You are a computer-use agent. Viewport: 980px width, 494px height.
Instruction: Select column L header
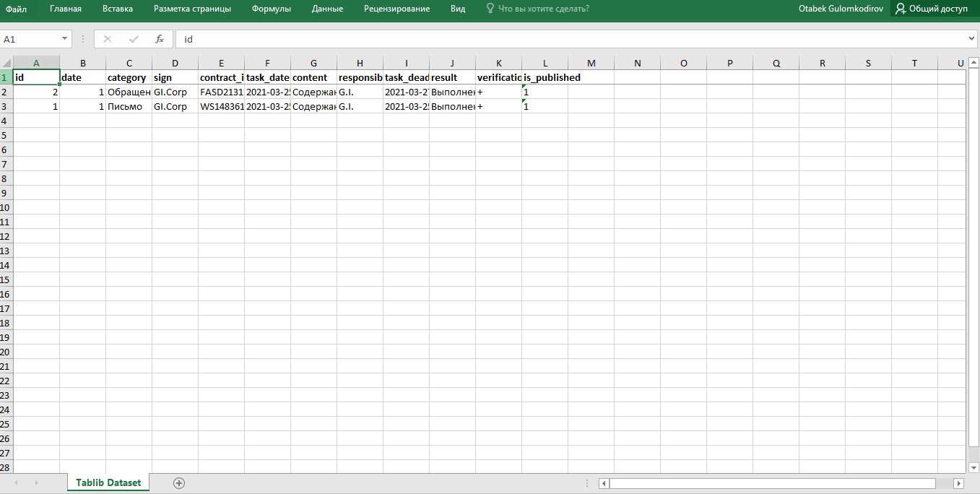545,62
